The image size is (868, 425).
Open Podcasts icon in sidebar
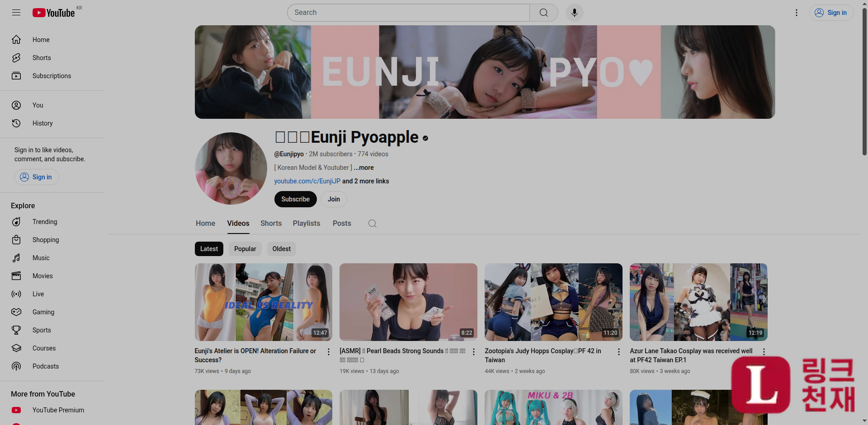tap(16, 366)
